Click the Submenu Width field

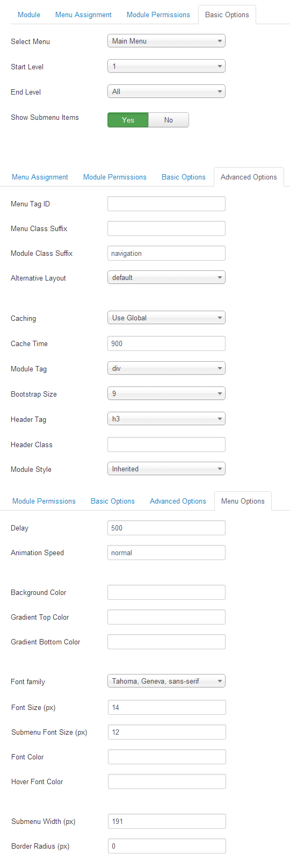pyautogui.click(x=167, y=821)
